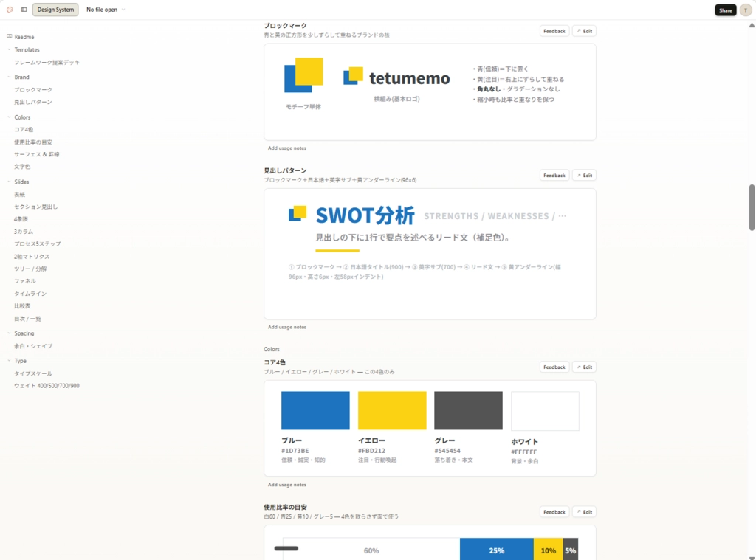The image size is (756, 560).
Task: Select コア4色 in the sidebar
Action: point(24,130)
